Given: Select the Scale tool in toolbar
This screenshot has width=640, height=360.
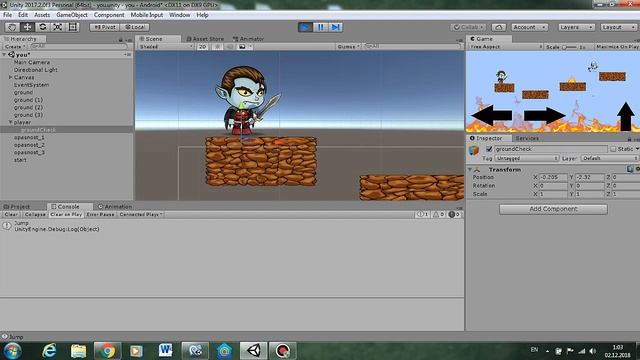Looking at the screenshot, I should [x=58, y=27].
